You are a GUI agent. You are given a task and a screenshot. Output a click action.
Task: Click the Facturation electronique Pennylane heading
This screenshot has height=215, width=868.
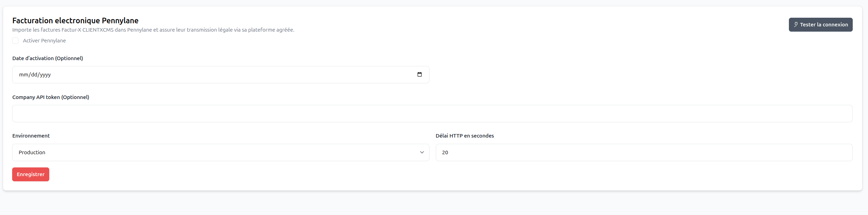click(x=76, y=20)
